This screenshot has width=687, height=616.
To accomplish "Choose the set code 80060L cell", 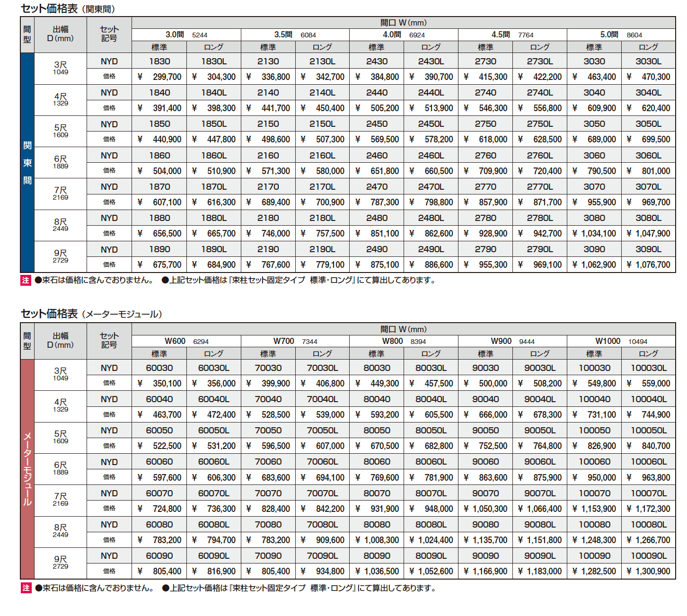I will click(x=431, y=462).
